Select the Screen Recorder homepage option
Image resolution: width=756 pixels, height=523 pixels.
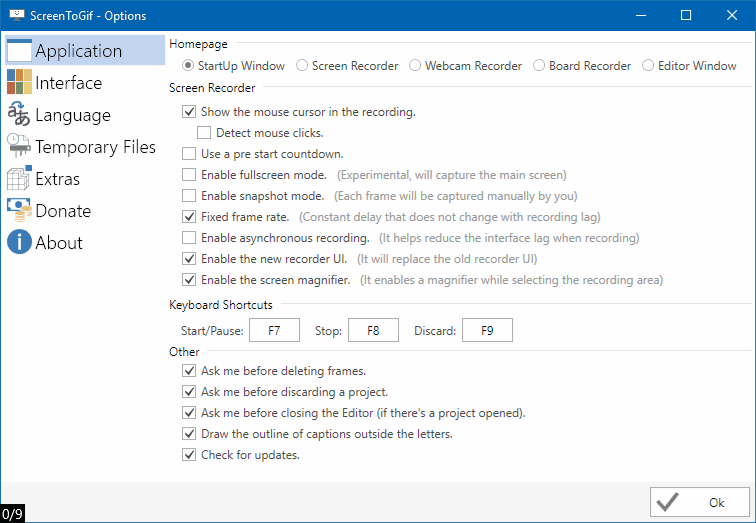click(x=303, y=66)
